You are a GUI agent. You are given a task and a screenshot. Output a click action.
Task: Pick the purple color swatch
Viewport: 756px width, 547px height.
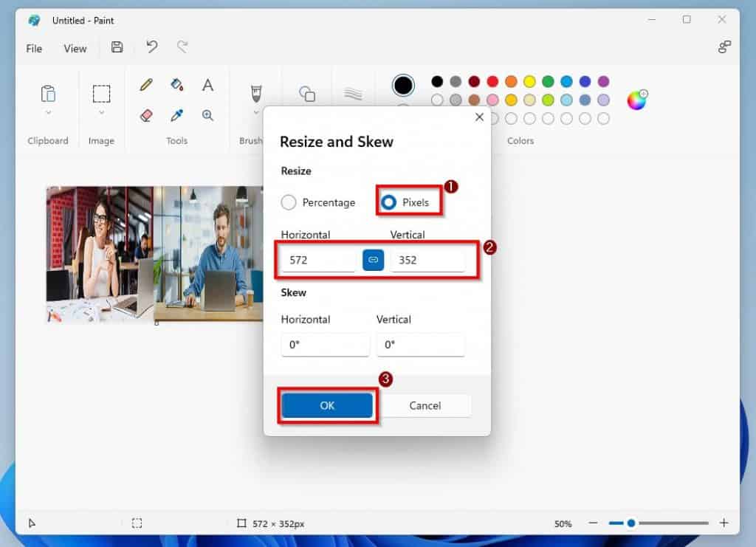pos(603,81)
